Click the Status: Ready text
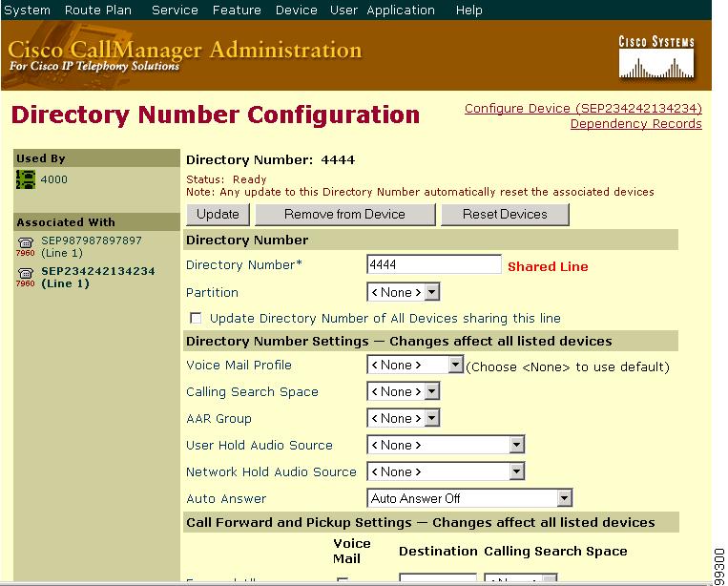The height and width of the screenshot is (586, 728). coord(226,179)
